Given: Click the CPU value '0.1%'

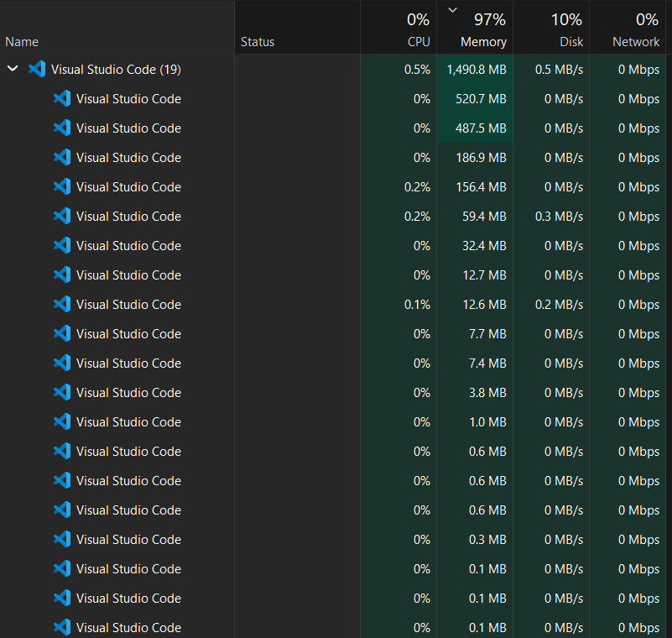Looking at the screenshot, I should point(417,304).
